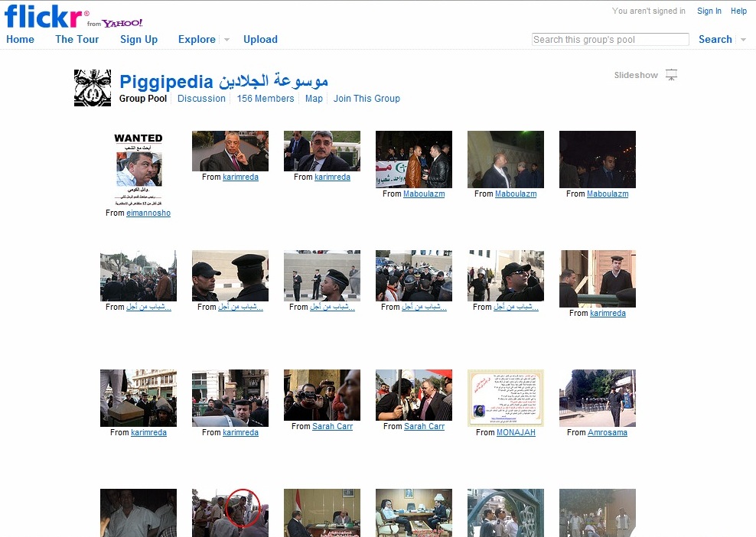Open the user link eimannosho
This screenshot has height=537, width=756.
coord(148,213)
